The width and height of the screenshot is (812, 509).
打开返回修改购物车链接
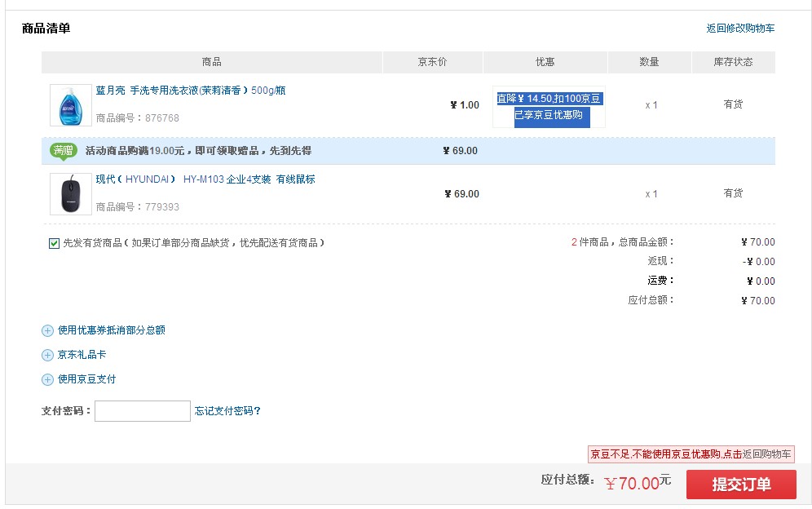(740, 28)
